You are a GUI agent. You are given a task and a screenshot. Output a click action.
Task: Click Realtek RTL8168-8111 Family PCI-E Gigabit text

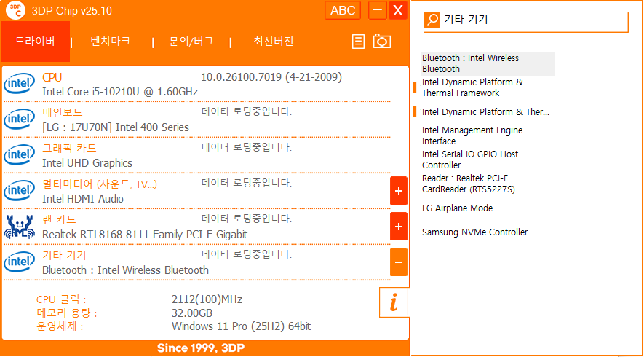coord(145,235)
